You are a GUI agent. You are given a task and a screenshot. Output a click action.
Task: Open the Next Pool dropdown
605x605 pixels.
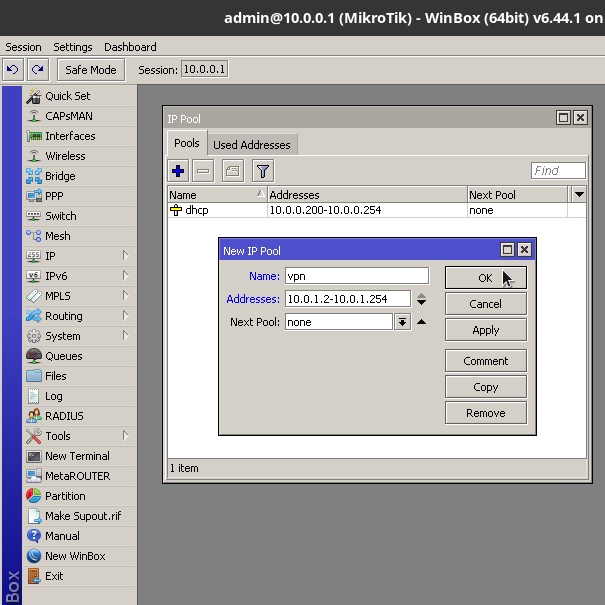click(402, 322)
